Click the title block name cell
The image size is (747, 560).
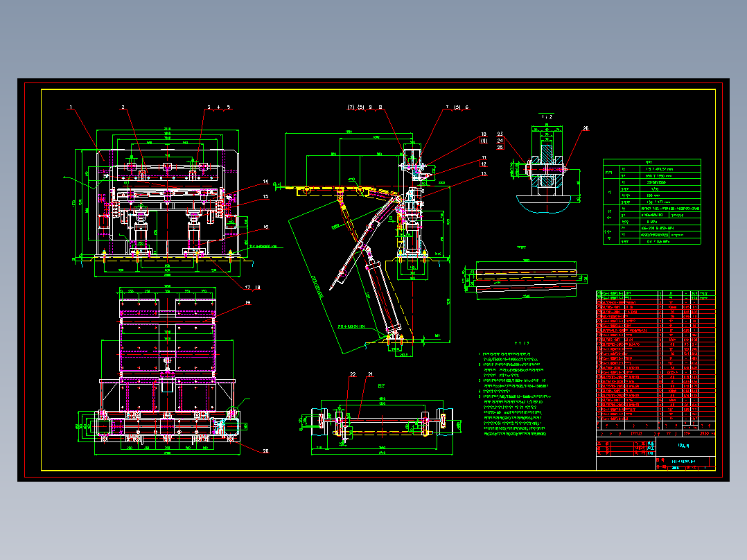tap(684, 446)
